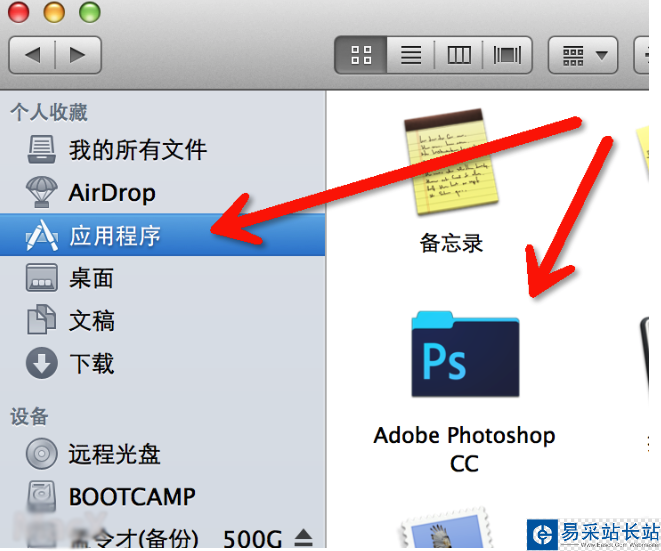Image resolution: width=661 pixels, height=551 pixels.
Task: Go forward with the right arrow button
Action: [78, 55]
